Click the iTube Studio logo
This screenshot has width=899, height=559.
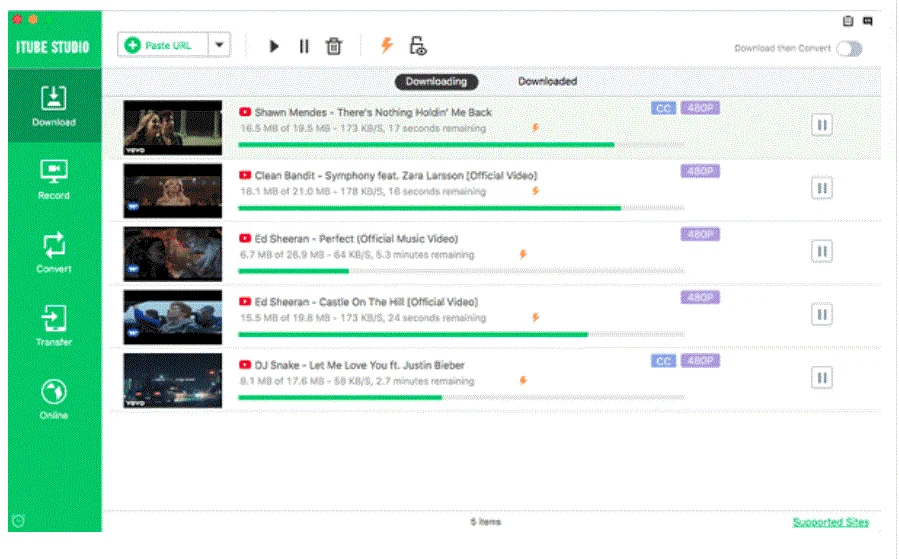(53, 46)
